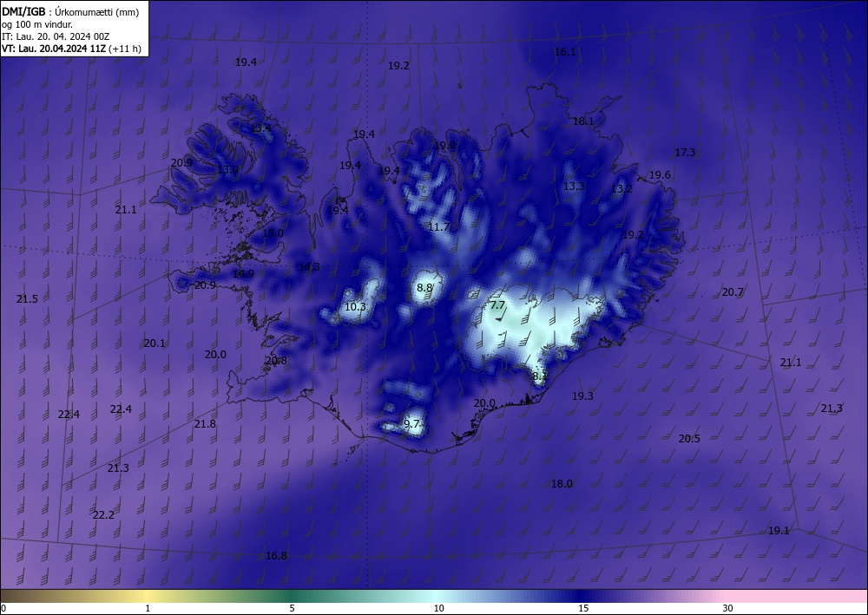Screen dimensions: 868x615
Task: Click the 19.6 value label
Action: coord(660,174)
